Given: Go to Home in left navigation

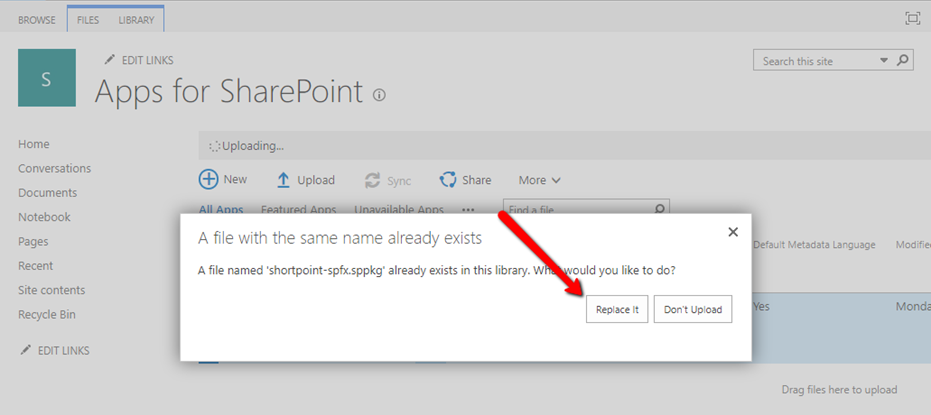Looking at the screenshot, I should point(34,144).
